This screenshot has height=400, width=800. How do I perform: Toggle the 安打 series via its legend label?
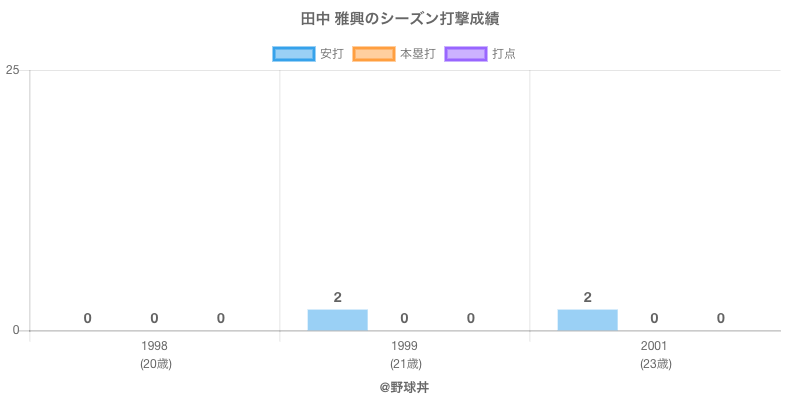click(x=331, y=54)
